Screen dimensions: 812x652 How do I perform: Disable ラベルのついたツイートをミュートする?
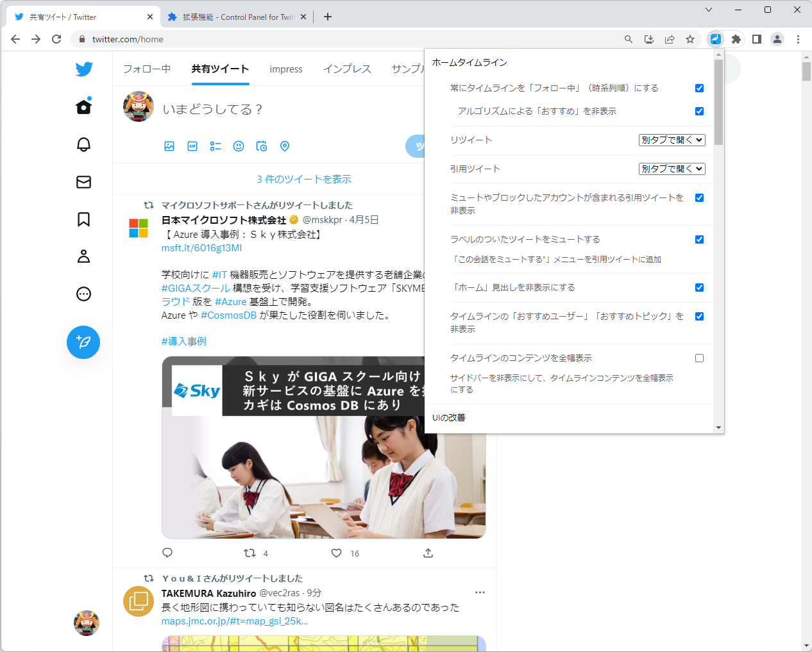[x=699, y=239]
